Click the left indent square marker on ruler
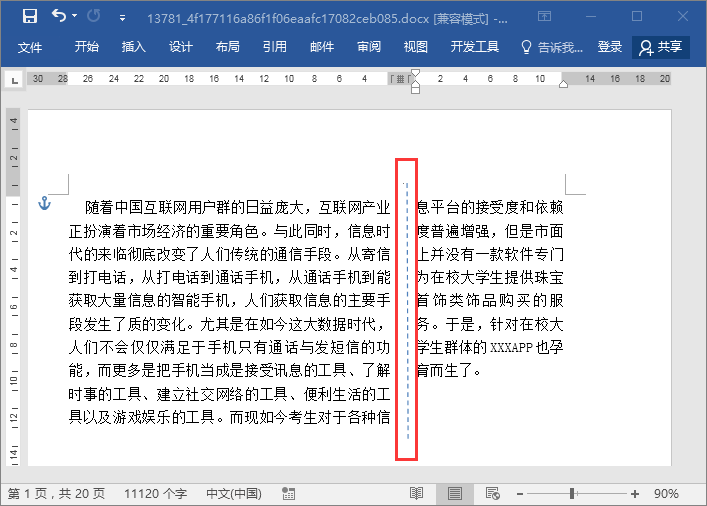 click(415, 90)
